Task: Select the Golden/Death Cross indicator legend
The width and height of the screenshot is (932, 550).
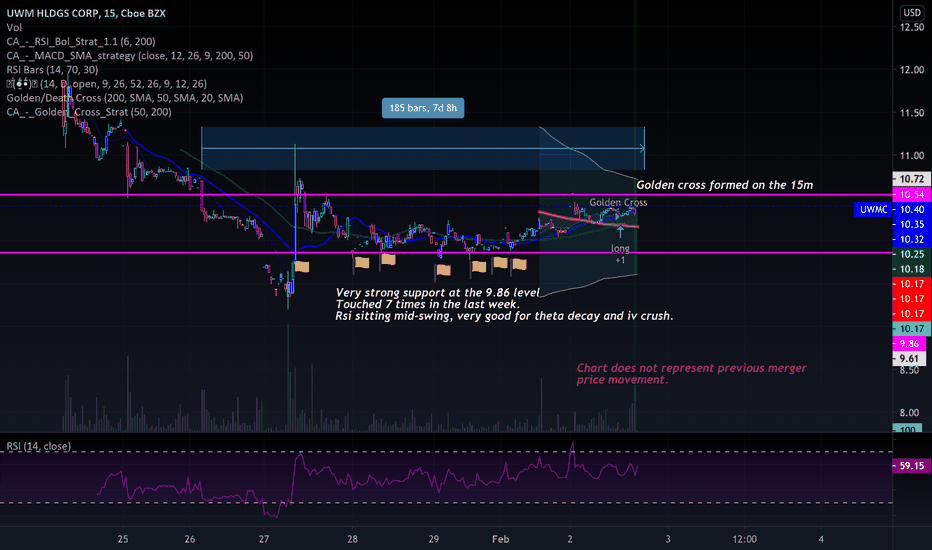Action: (x=125, y=98)
